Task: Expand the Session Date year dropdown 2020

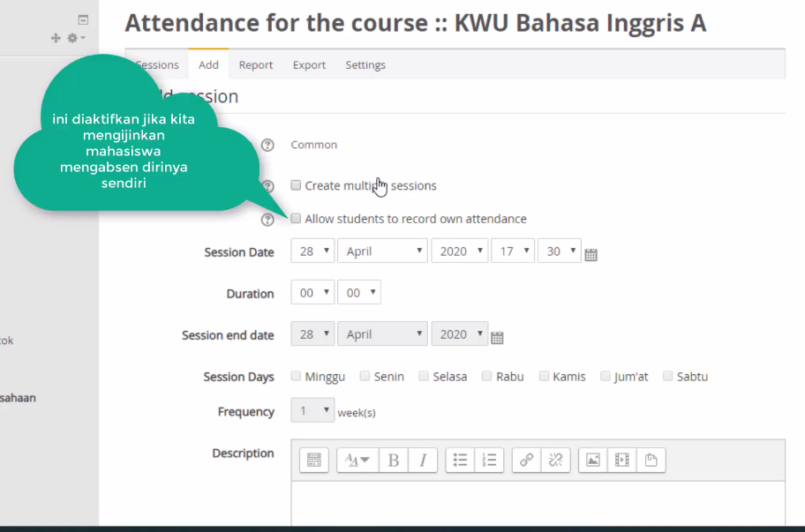Action: tap(460, 251)
